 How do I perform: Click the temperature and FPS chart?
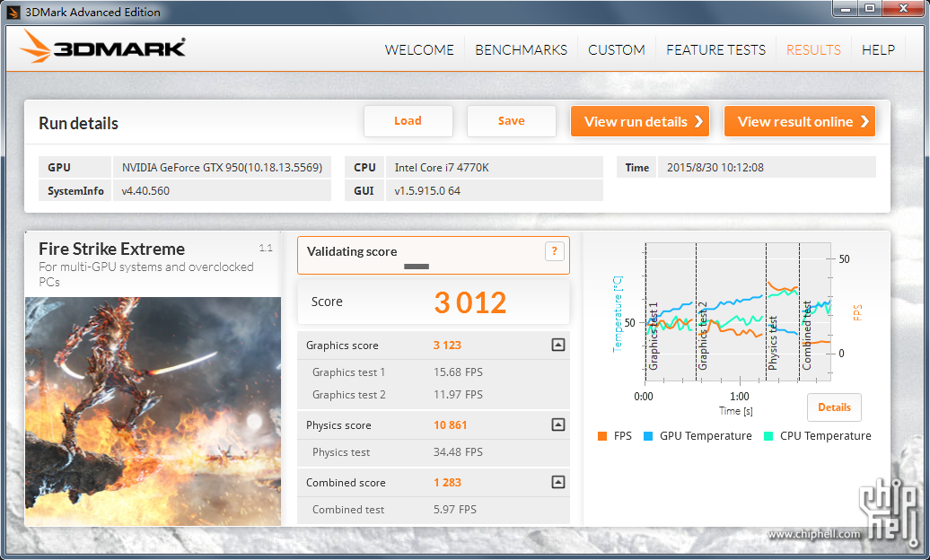[738, 312]
